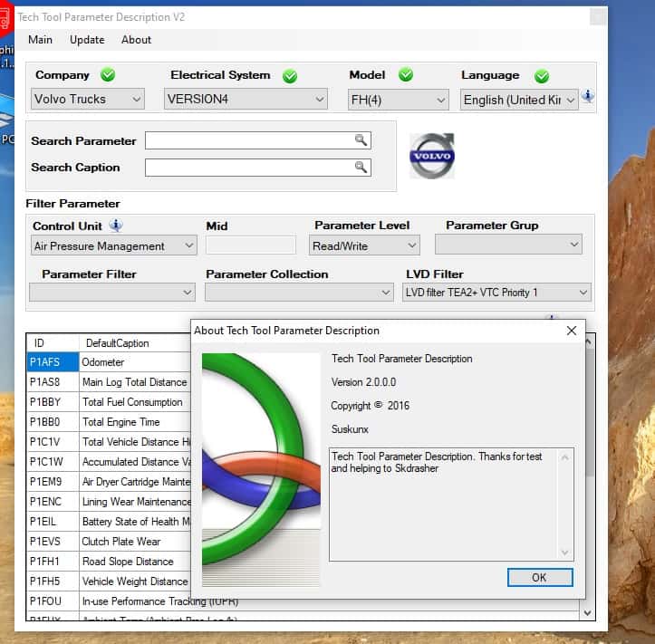The image size is (655, 644).
Task: Click the info icon beside the Language dropdown
Action: coord(588,96)
